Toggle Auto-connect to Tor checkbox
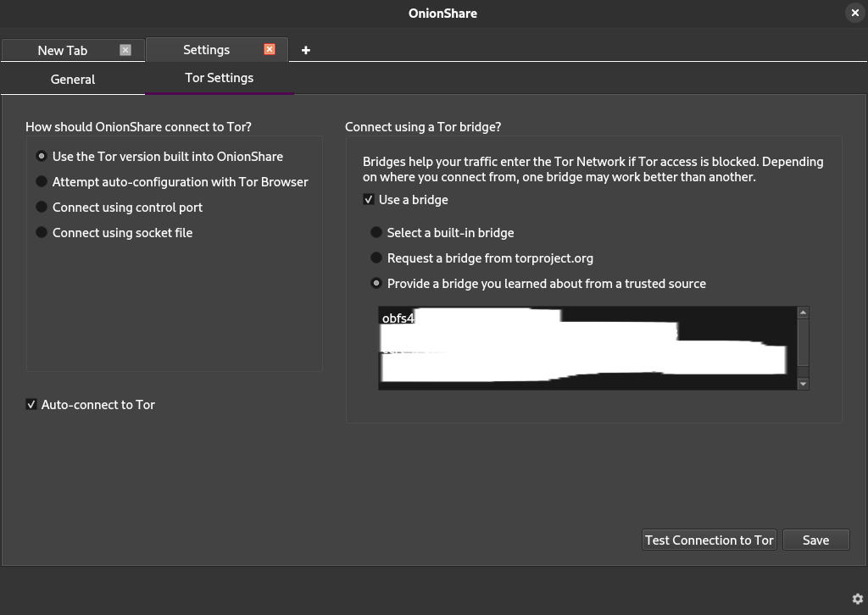Image resolution: width=868 pixels, height=615 pixels. [31, 405]
